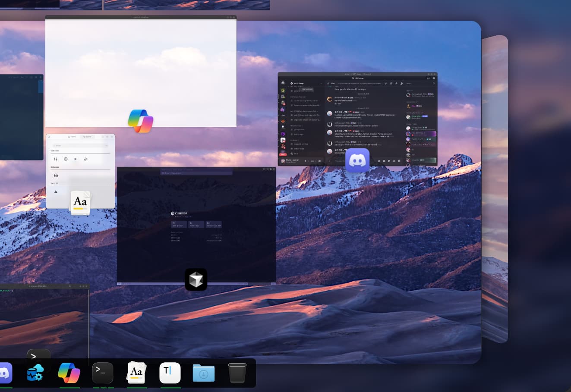The width and height of the screenshot is (571, 392).
Task: Click the Fonts badge on small window
Action: [80, 203]
